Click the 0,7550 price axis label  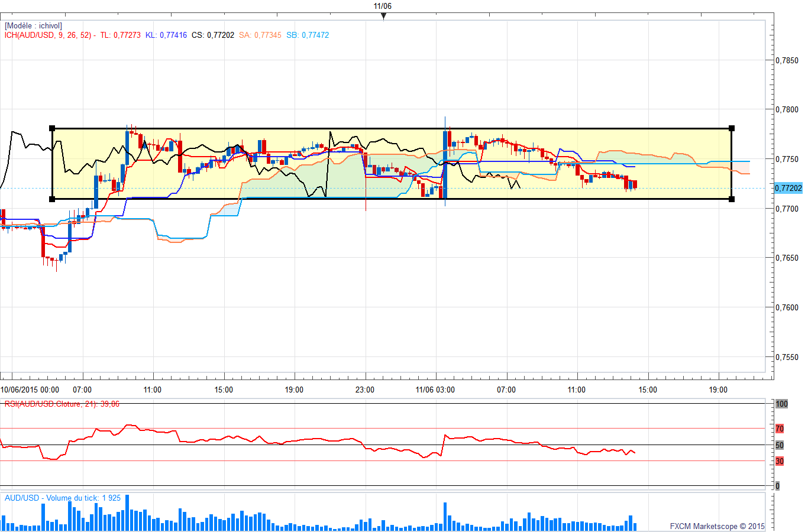pyautogui.click(x=787, y=357)
